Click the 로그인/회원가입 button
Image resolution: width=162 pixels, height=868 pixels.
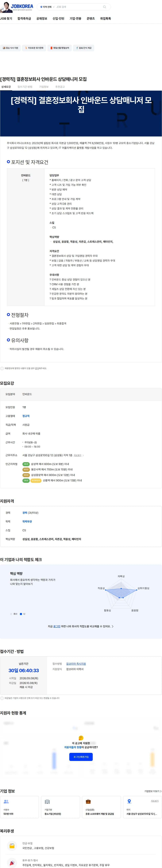pos(81,756)
